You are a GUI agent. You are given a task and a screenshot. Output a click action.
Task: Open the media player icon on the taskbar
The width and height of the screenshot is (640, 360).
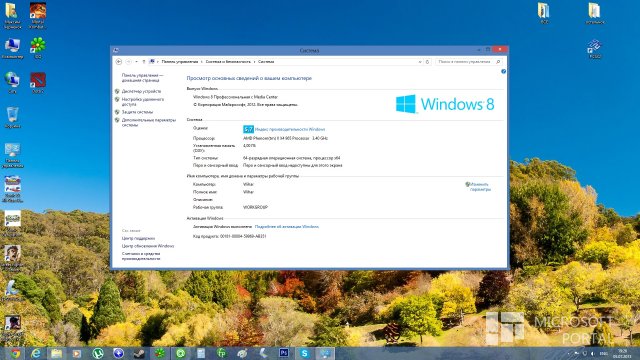[x=77, y=353]
